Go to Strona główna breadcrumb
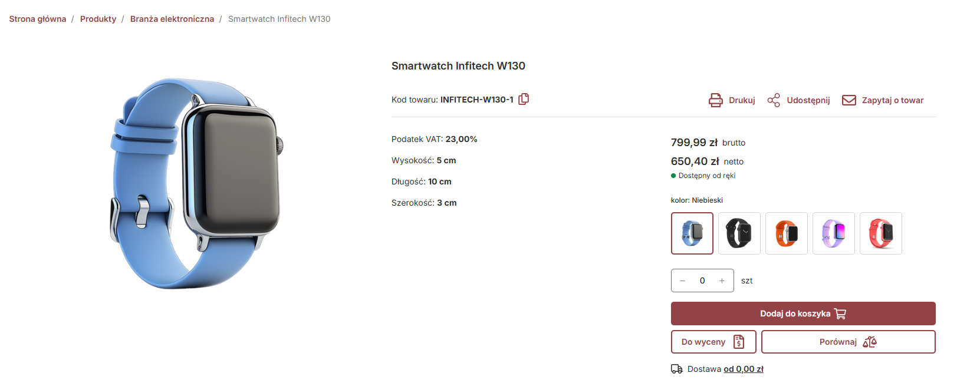The height and width of the screenshot is (386, 980). click(38, 19)
